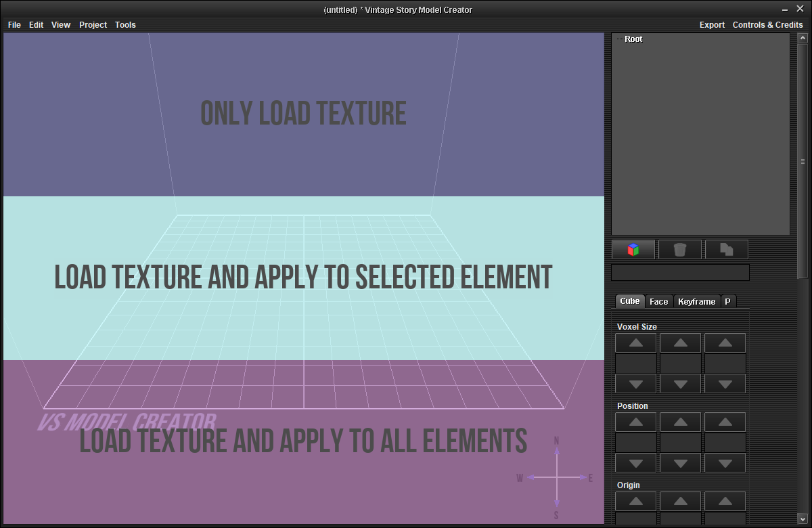
Task: Increase the first Voxel Size value
Action: click(x=635, y=343)
